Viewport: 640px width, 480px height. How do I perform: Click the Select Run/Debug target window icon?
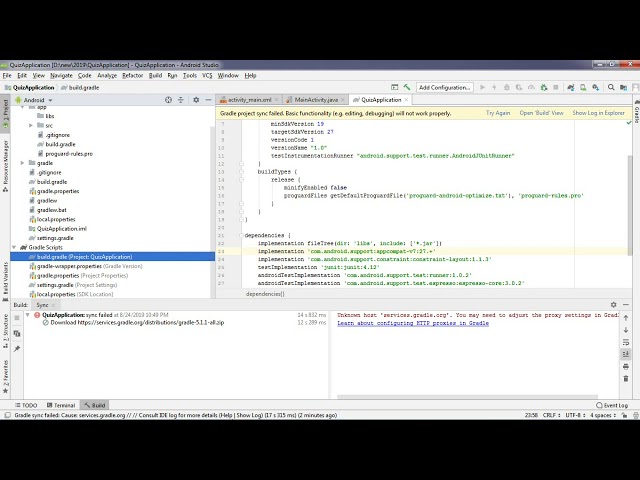point(394,87)
